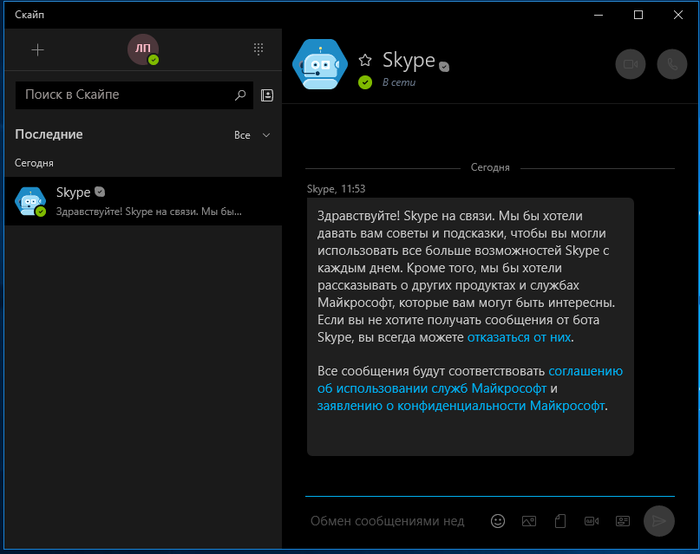
Task: Click the message input field
Action: (x=390, y=521)
